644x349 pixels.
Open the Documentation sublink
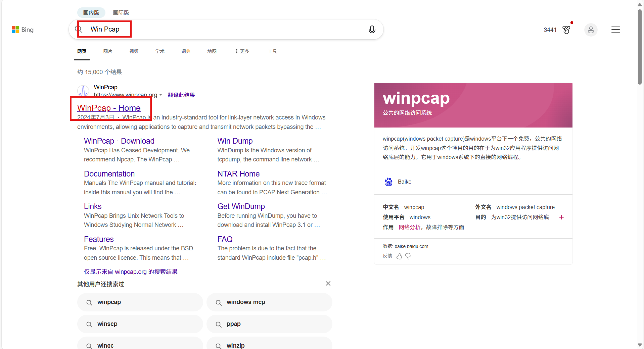109,174
